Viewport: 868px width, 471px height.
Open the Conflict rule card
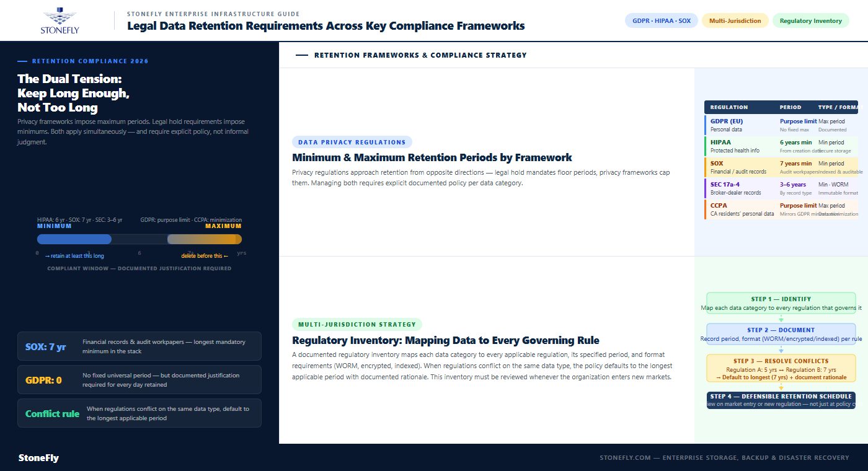pos(139,413)
